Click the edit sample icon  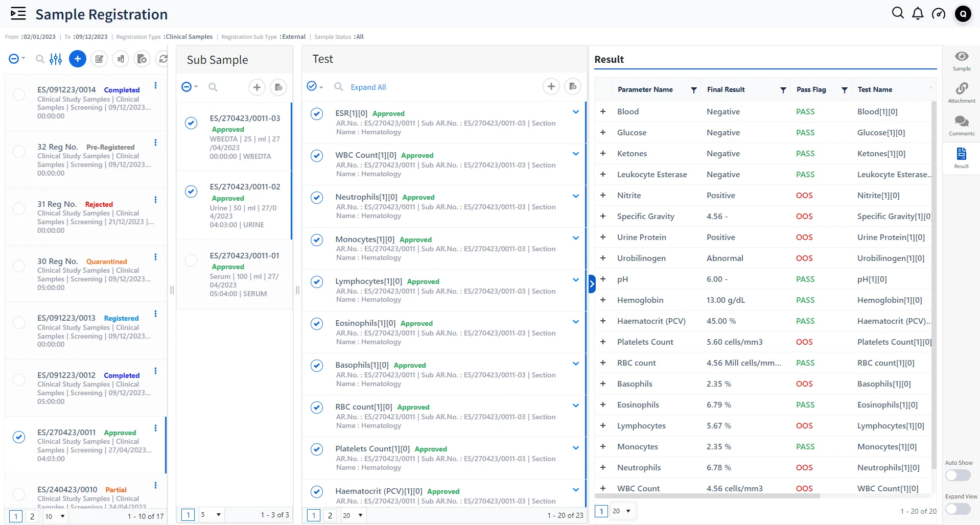99,59
